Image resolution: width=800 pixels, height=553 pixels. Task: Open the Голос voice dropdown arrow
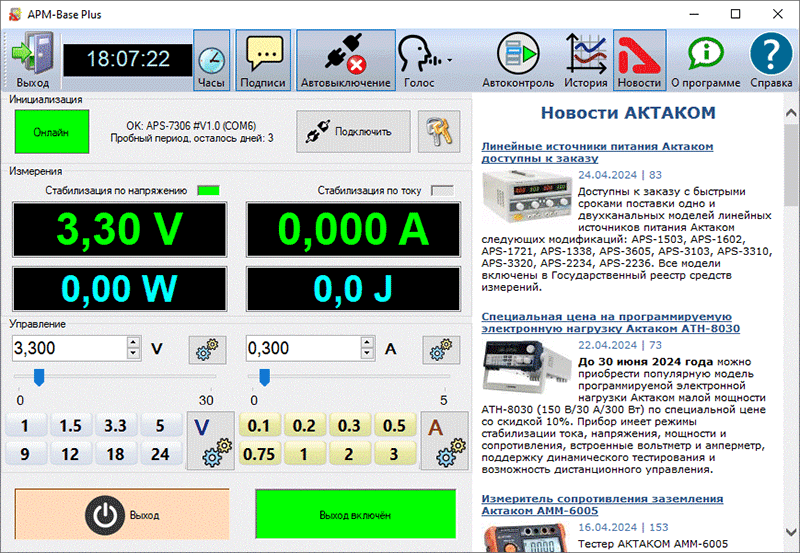click(449, 60)
